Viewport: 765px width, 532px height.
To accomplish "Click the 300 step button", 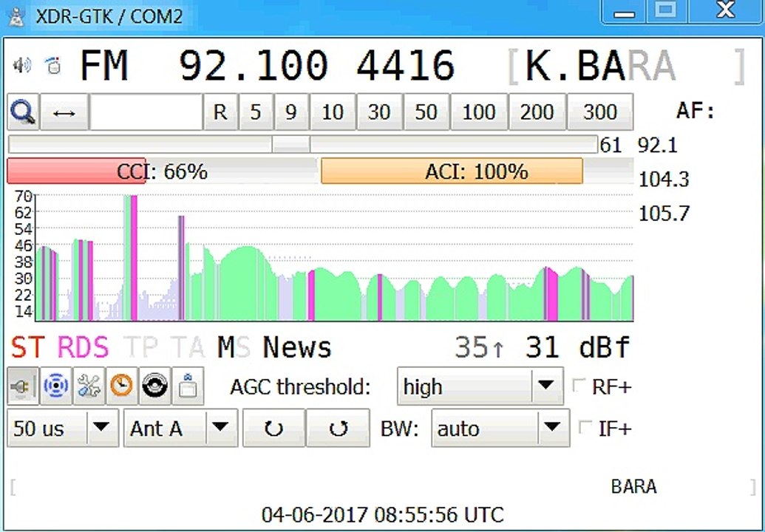I will pyautogui.click(x=600, y=112).
